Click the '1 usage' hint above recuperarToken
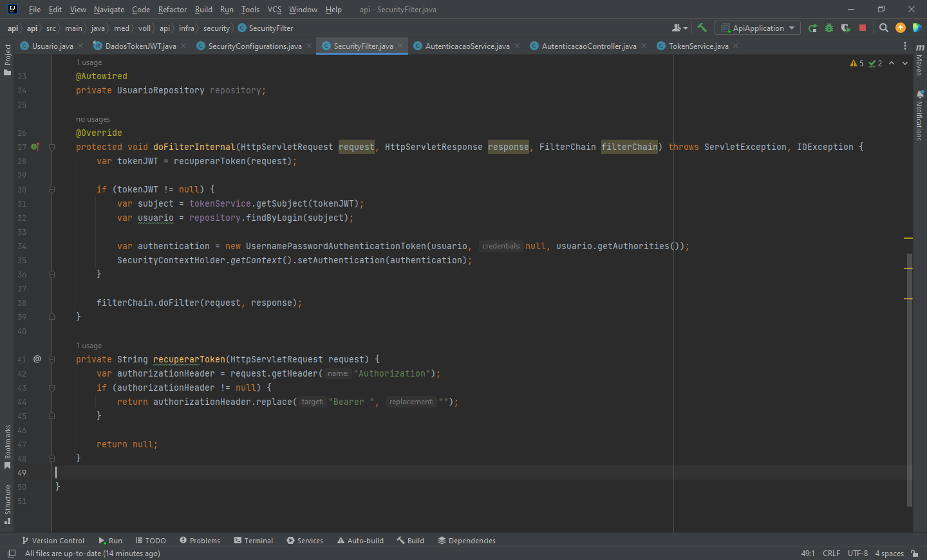Screen dimensions: 927x560 (89, 346)
